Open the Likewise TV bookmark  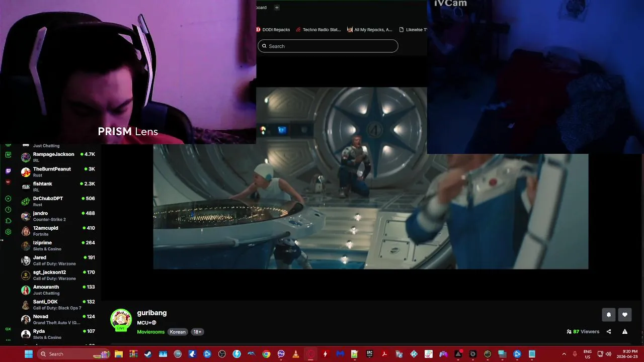(x=413, y=30)
